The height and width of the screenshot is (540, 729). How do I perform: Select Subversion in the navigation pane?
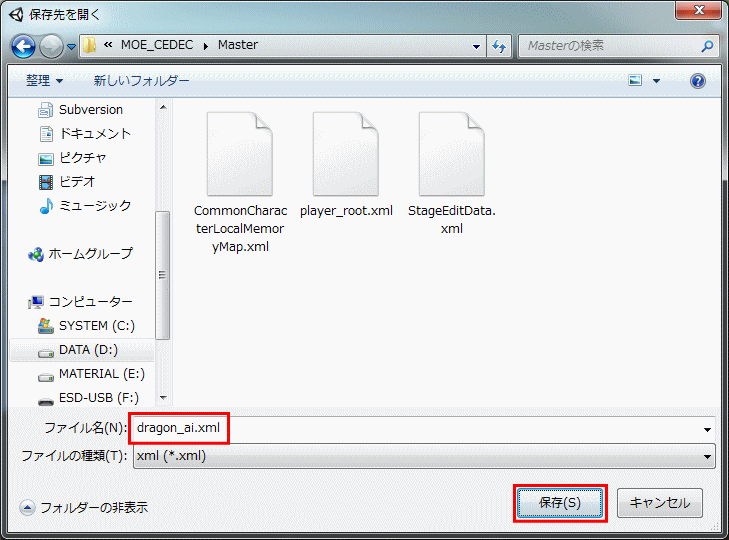[x=81, y=110]
